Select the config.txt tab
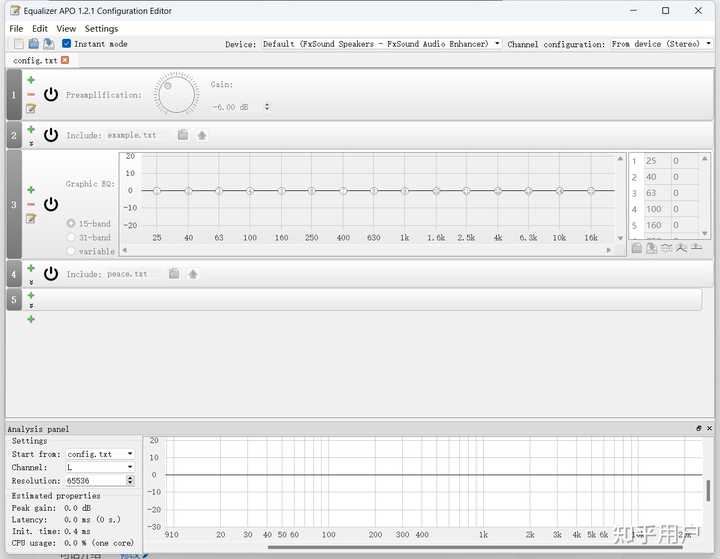 point(35,60)
